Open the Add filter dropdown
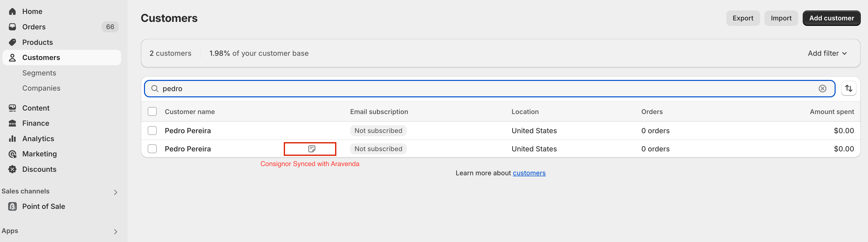868x242 pixels. tap(827, 53)
